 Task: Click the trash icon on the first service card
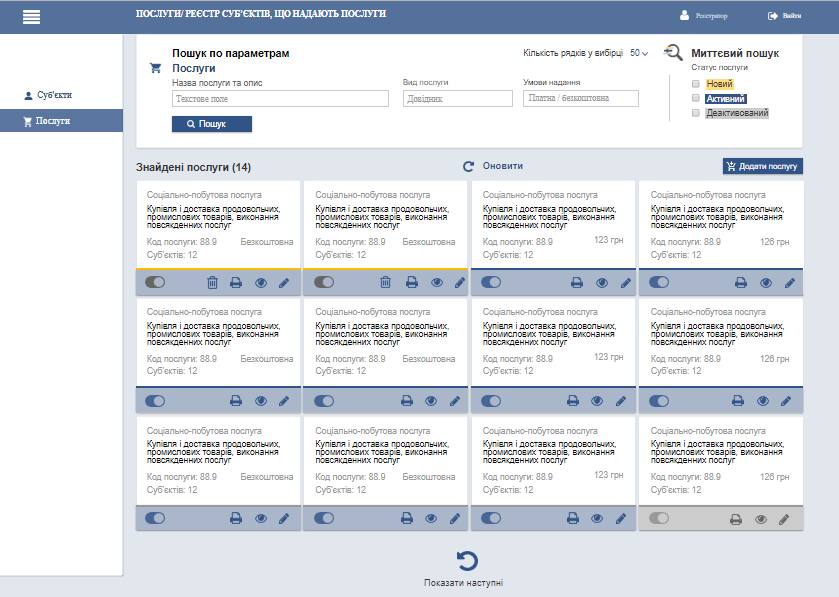tap(212, 283)
